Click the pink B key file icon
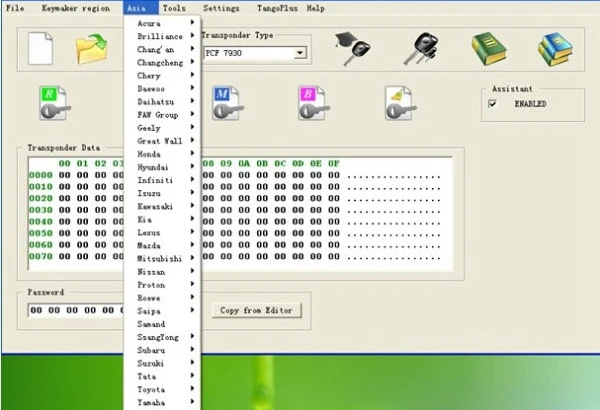 (314, 103)
